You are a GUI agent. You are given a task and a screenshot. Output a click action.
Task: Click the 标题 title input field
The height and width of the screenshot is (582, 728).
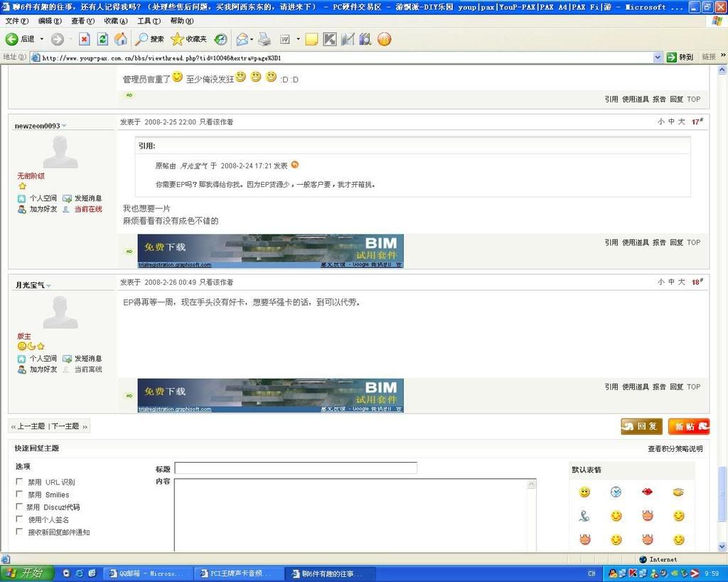pyautogui.click(x=296, y=468)
